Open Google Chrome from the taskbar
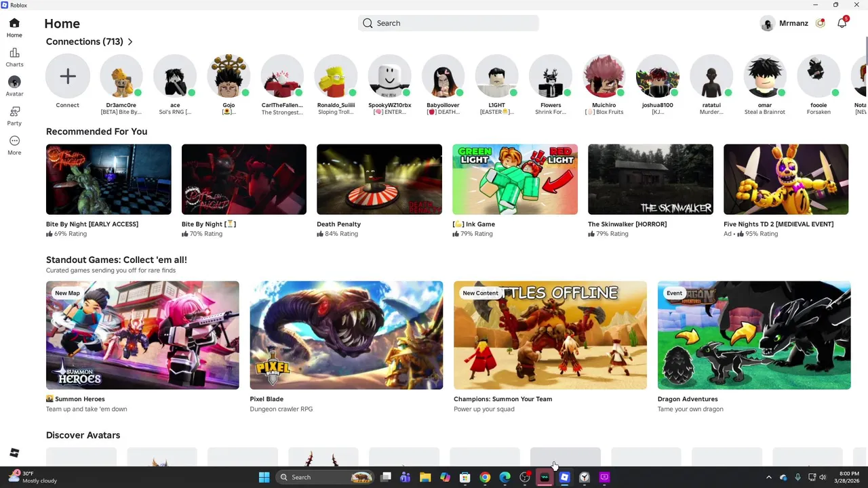Screen dimensions: 868x488 point(485,477)
